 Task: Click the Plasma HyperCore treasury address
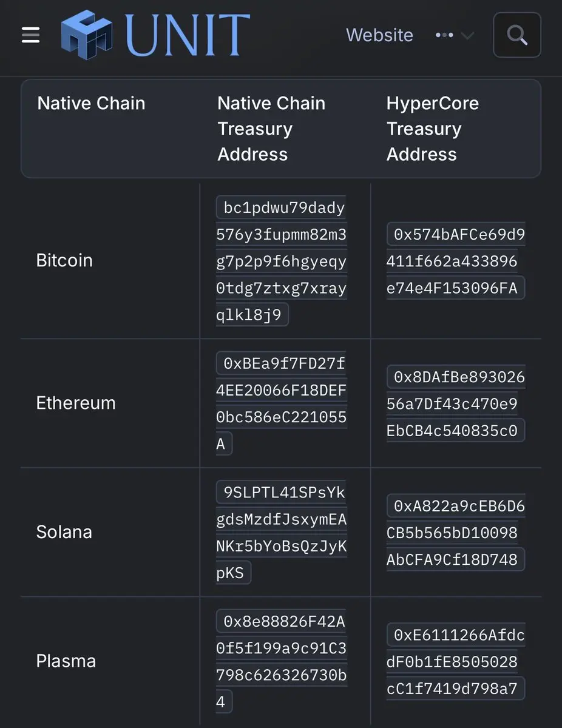tap(455, 661)
